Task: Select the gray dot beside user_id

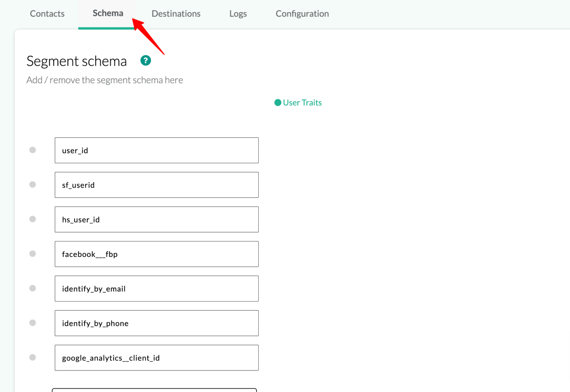Action: click(33, 150)
